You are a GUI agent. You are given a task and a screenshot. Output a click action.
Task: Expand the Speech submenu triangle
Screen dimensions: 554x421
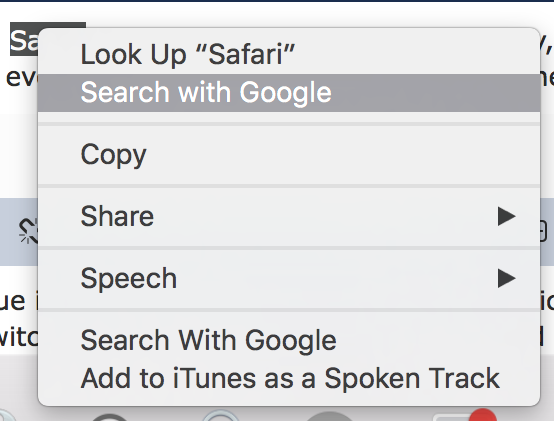point(506,278)
